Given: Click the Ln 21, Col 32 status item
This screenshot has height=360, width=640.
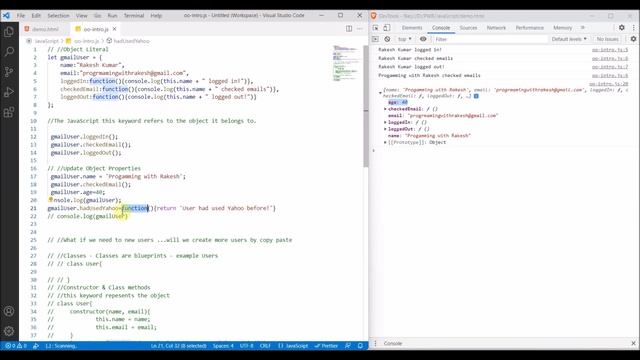Looking at the screenshot, I should (179, 346).
